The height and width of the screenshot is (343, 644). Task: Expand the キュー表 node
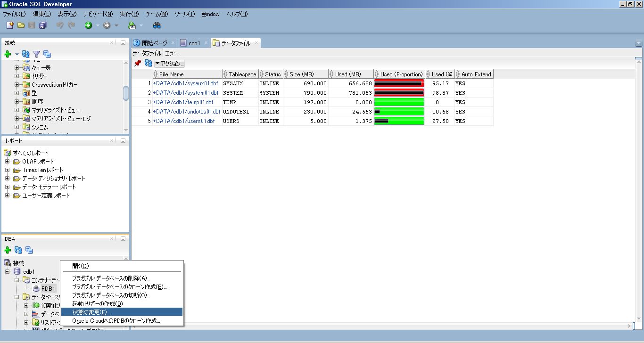[17, 67]
